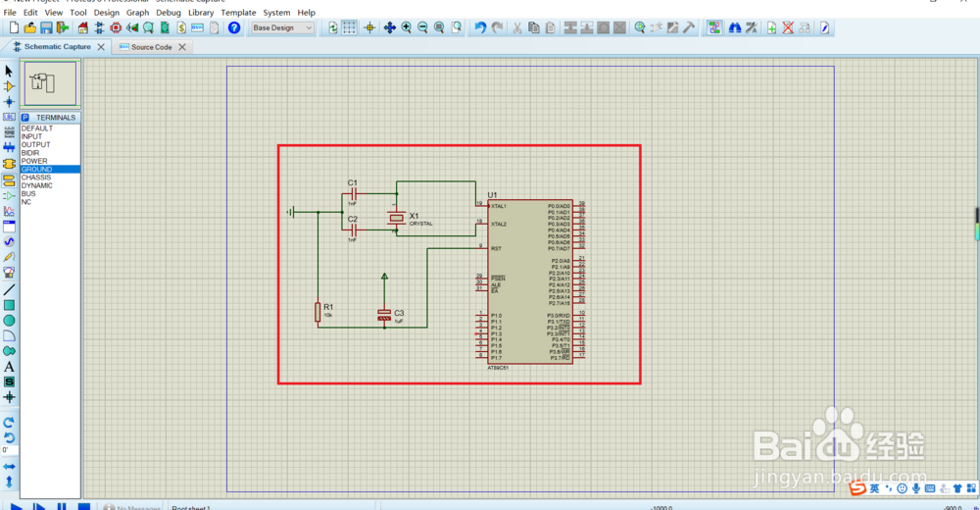Click the horizontal X-Mirror flip icon

coord(9,467)
